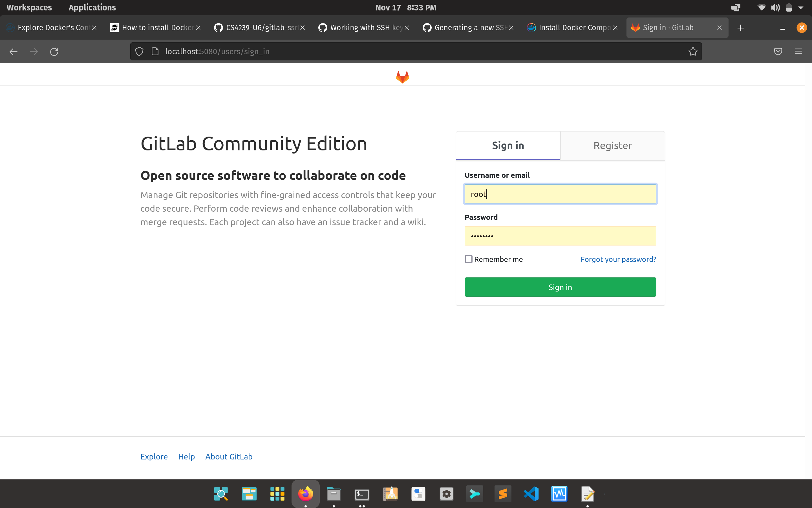The image size is (812, 508).
Task: Open the Firefox hamburger menu
Action: pos(798,51)
